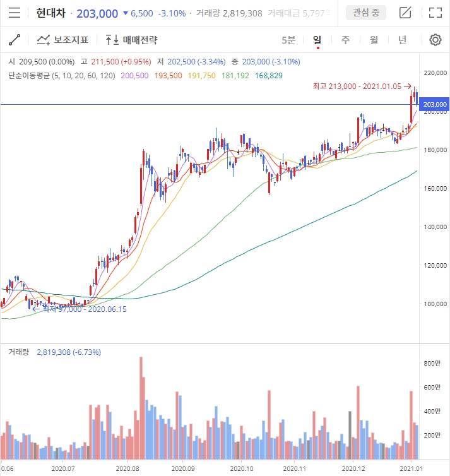This screenshot has height=476, width=450.
Task: Open the 보조지표 indicators menu
Action: point(62,40)
